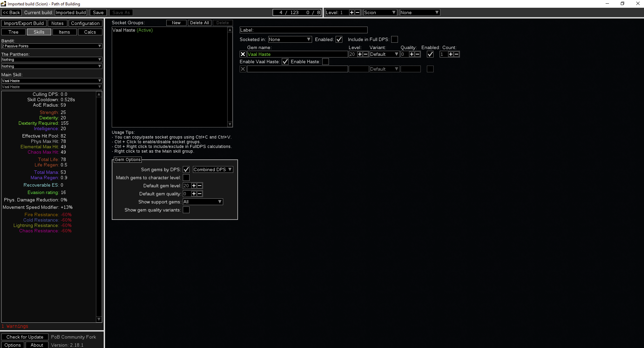Increase gem count plus icon

[x=451, y=54]
